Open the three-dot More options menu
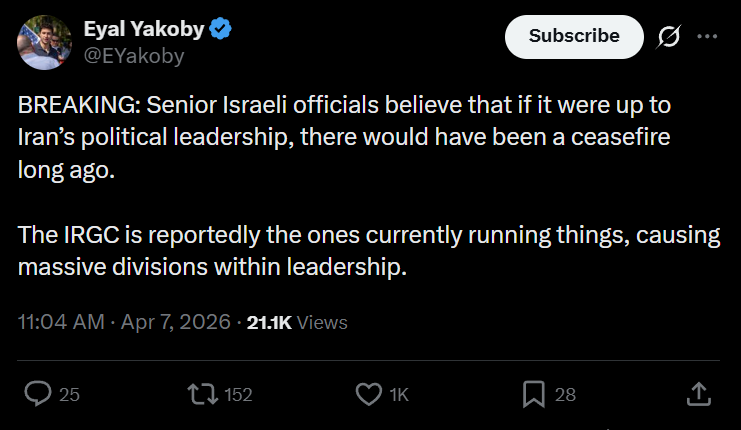This screenshot has width=741, height=430. click(707, 36)
